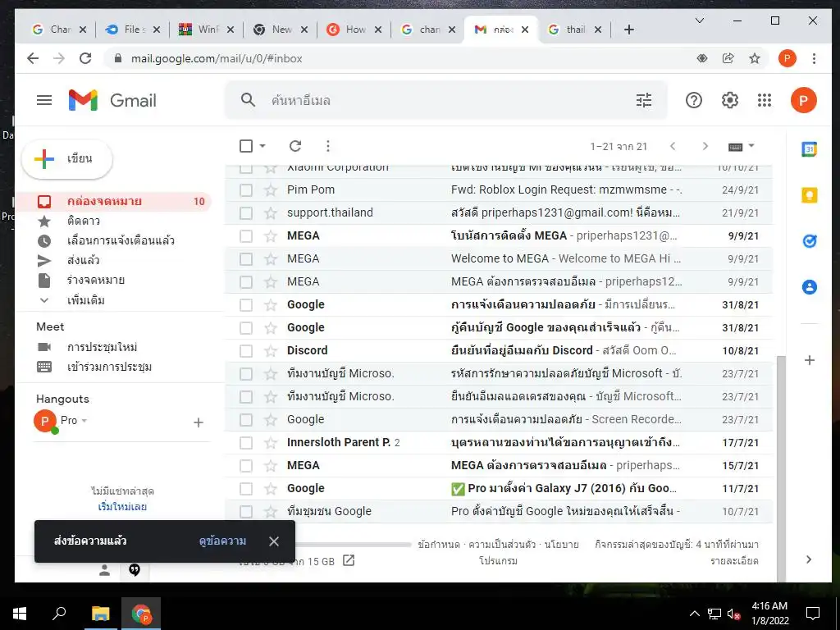This screenshot has height=630, width=840.
Task: Compose a new email with เขียน
Action: [x=67, y=158]
